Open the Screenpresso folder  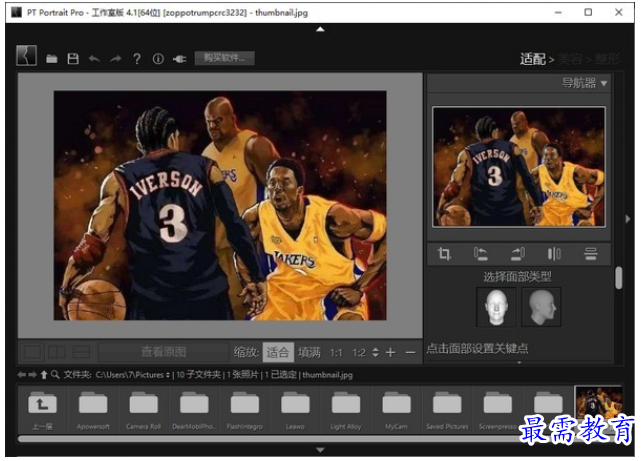(497, 410)
